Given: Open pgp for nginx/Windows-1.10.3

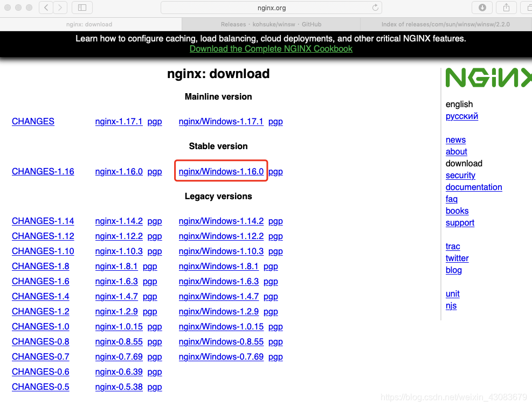Looking at the screenshot, I should pyautogui.click(x=275, y=251).
